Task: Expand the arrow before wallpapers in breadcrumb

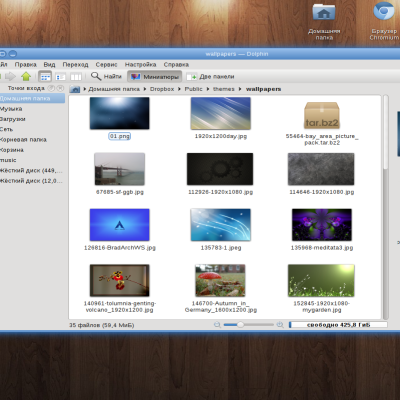Action: click(240, 89)
